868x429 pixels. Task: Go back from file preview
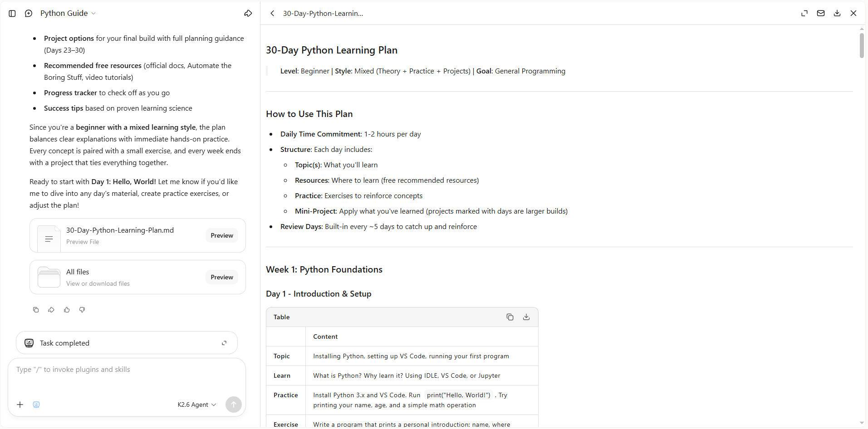(272, 14)
